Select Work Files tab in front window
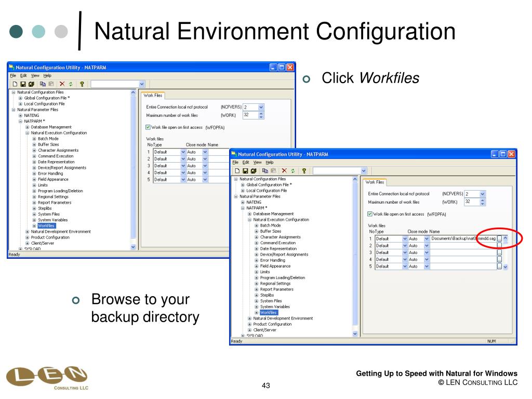The height and width of the screenshot is (399, 532). coord(375,182)
